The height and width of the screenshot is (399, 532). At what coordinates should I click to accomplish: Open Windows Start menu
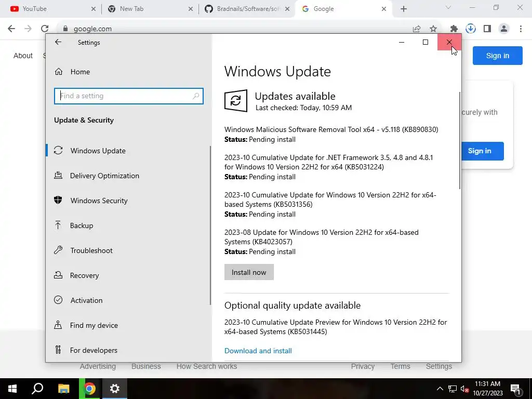[12, 389]
